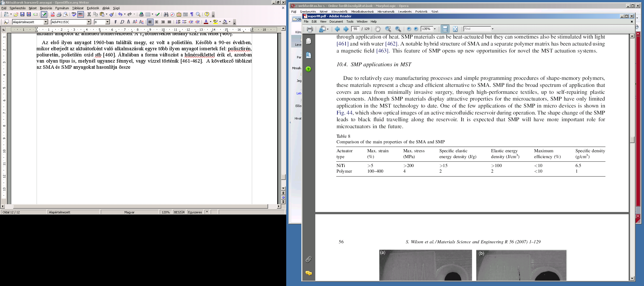Click the Egyszeres selection mode status field
The image size is (644, 286).
tap(195, 212)
